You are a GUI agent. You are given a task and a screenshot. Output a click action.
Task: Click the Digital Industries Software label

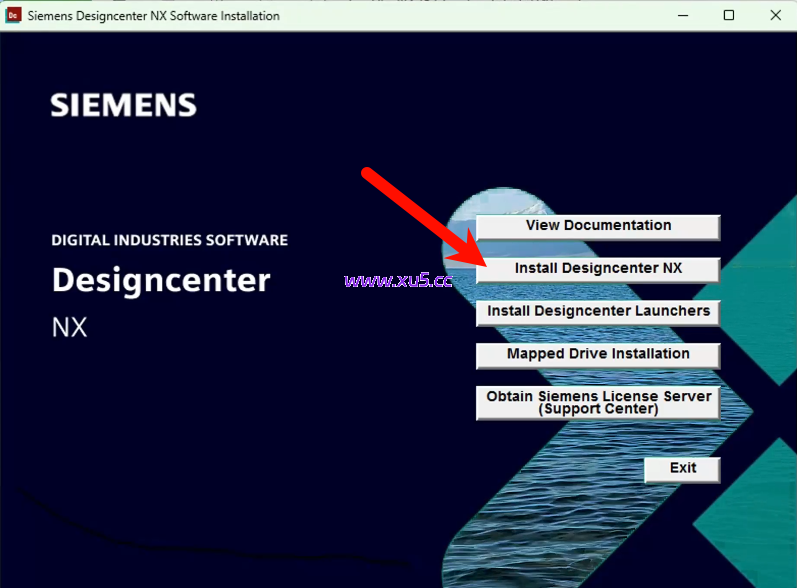[169, 241]
